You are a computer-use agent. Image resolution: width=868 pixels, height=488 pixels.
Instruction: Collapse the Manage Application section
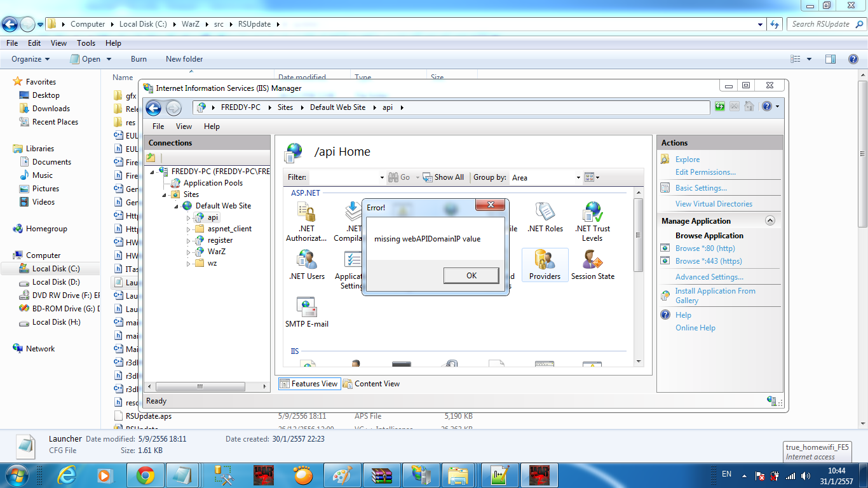[770, 220]
